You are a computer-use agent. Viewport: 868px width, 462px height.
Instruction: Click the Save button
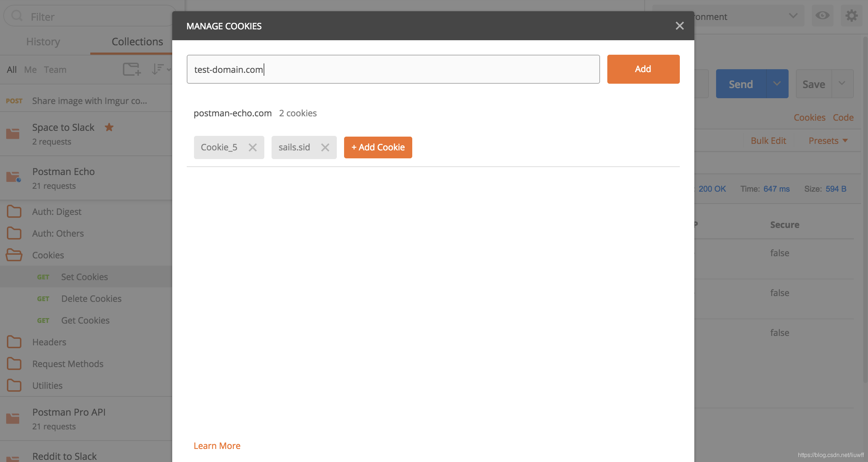814,84
